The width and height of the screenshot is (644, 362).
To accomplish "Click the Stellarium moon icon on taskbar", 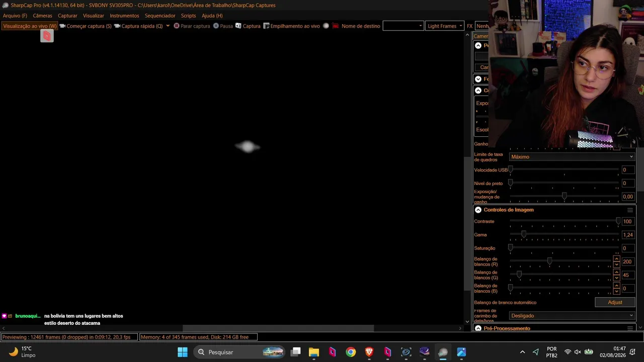I will [x=425, y=352].
